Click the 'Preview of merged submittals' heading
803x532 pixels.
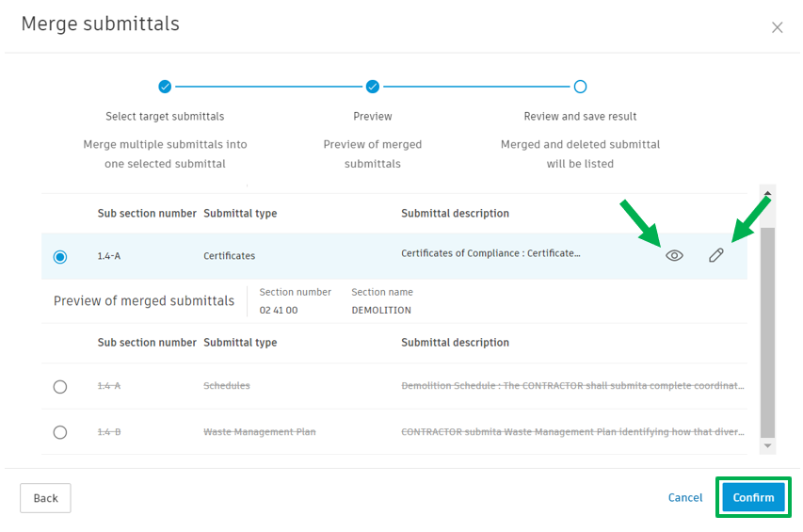[144, 300]
